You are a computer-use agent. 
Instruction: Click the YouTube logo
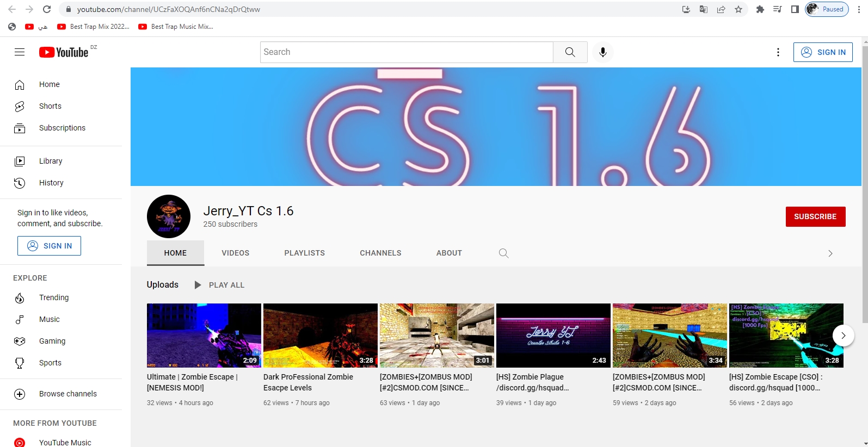pyautogui.click(x=64, y=52)
